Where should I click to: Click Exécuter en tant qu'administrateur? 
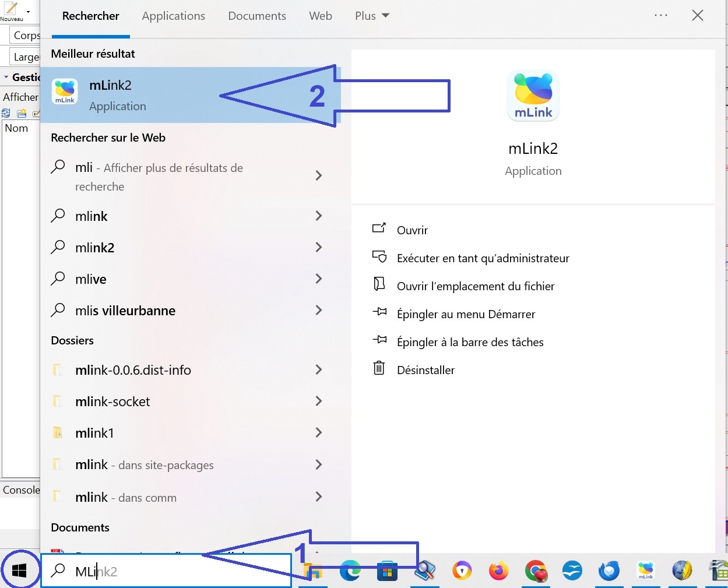coord(483,258)
